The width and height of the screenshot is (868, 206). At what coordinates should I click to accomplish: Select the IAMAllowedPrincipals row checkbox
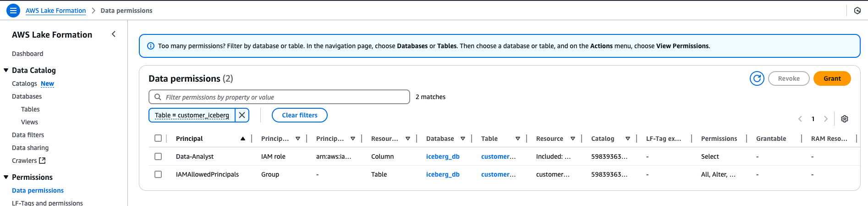pyautogui.click(x=158, y=174)
